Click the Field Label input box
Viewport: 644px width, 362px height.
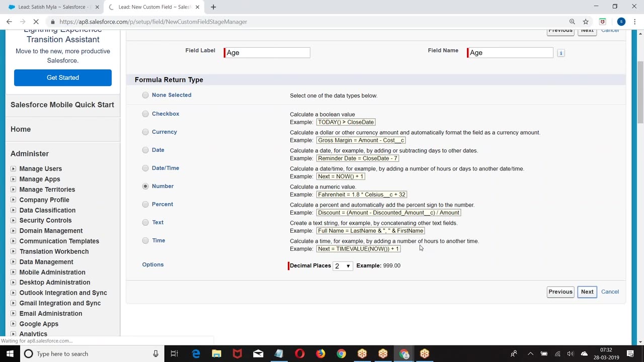pyautogui.click(x=267, y=52)
